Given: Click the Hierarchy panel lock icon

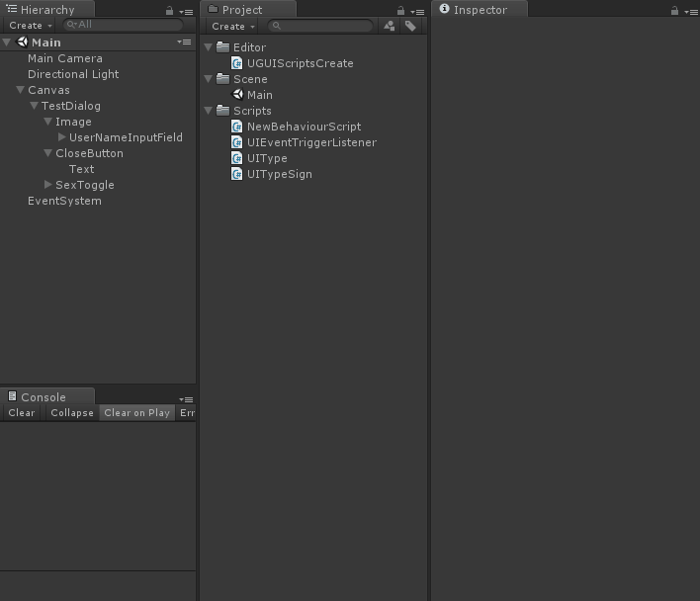Looking at the screenshot, I should click(169, 11).
